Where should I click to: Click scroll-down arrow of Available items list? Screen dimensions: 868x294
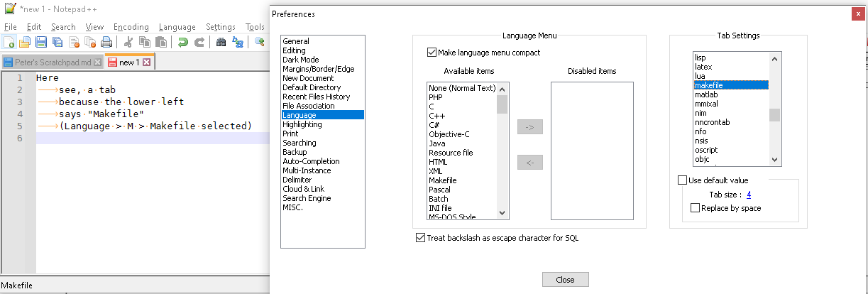(x=502, y=213)
